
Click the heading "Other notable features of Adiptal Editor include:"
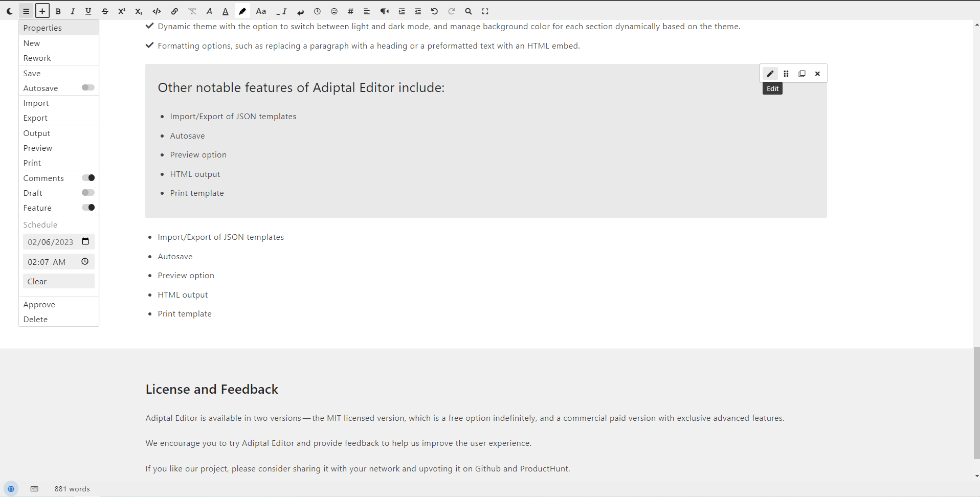tap(301, 87)
